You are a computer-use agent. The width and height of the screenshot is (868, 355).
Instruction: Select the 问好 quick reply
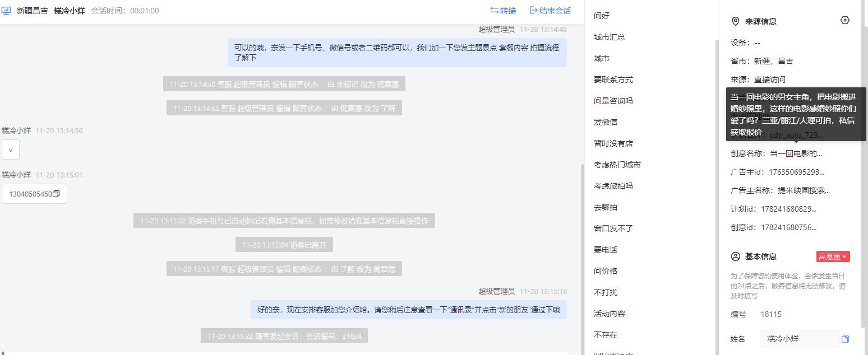pos(602,16)
